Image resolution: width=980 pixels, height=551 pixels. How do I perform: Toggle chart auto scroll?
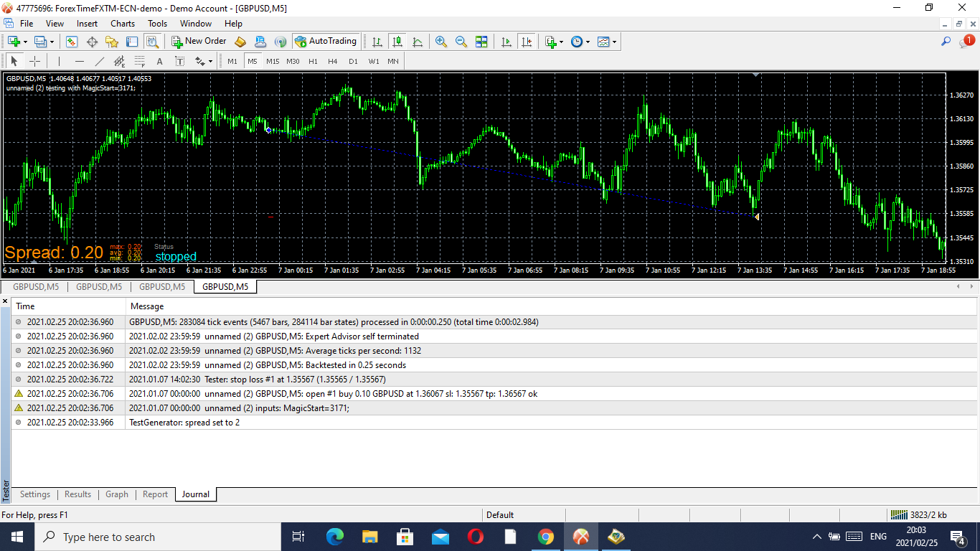pyautogui.click(x=507, y=42)
